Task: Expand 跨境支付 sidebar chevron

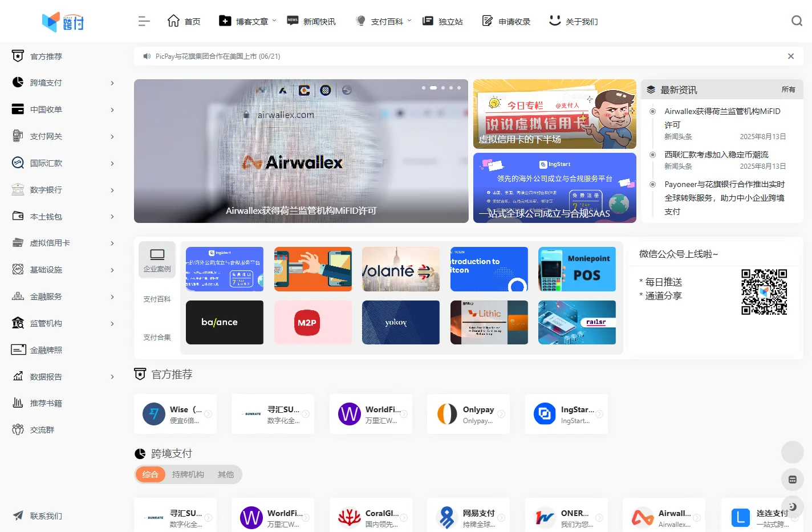Action: (112, 83)
